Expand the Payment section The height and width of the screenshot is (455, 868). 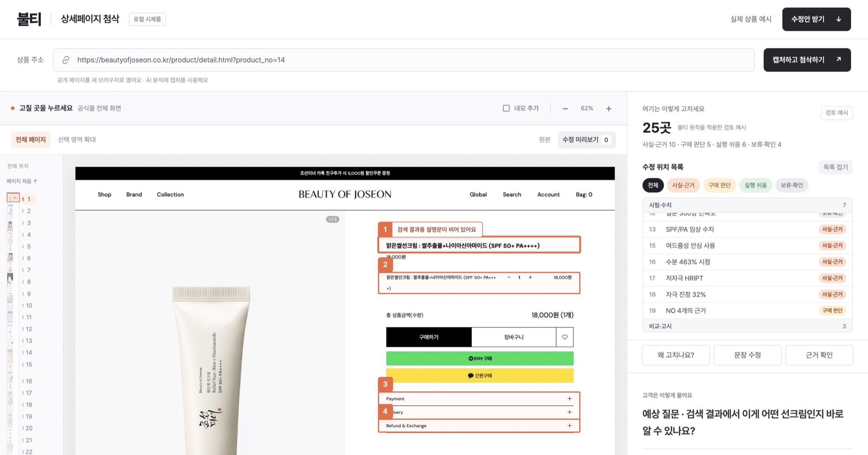point(479,399)
